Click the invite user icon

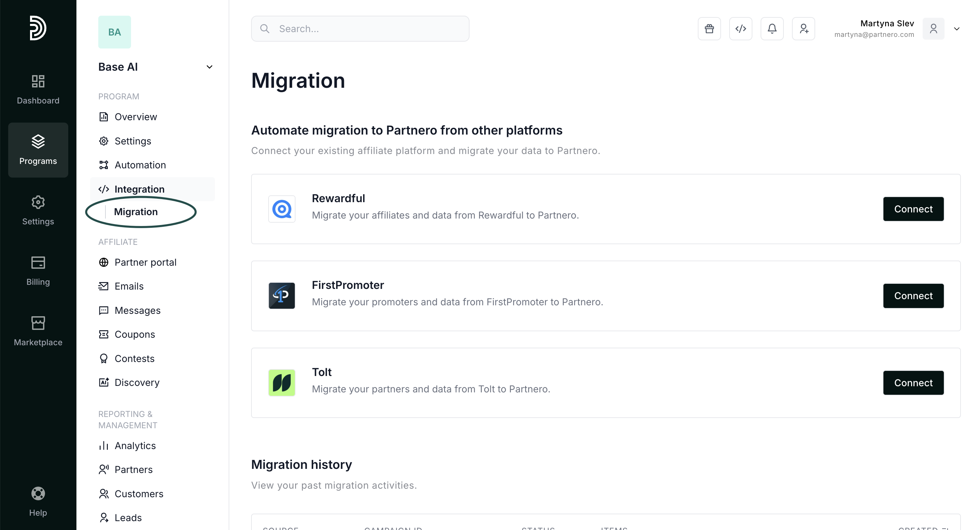pos(804,29)
